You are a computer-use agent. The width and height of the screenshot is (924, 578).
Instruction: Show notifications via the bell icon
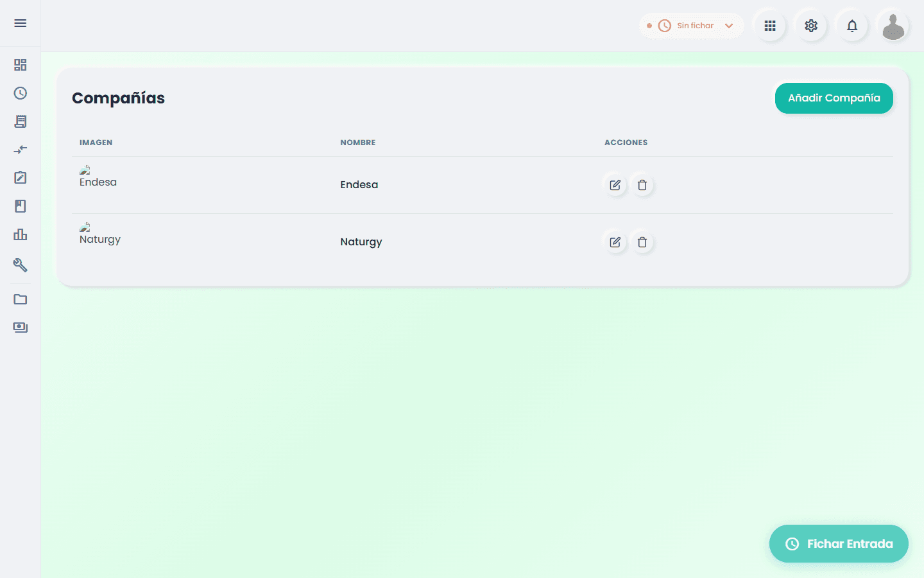point(852,26)
